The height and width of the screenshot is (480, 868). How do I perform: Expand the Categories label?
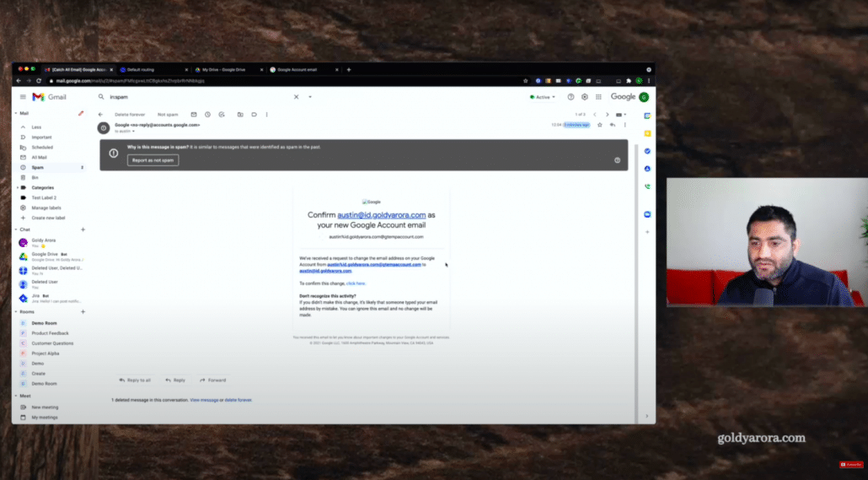17,188
